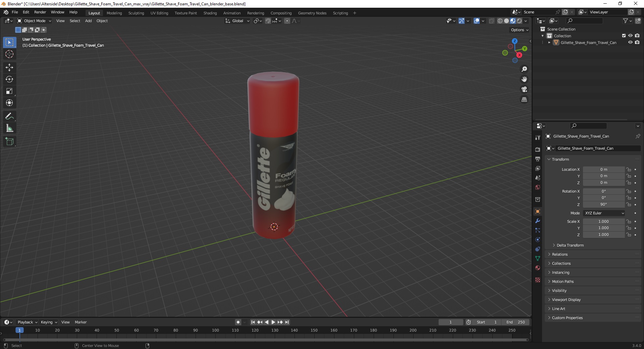This screenshot has width=644, height=349.
Task: Click the End frame field
Action: click(516, 322)
